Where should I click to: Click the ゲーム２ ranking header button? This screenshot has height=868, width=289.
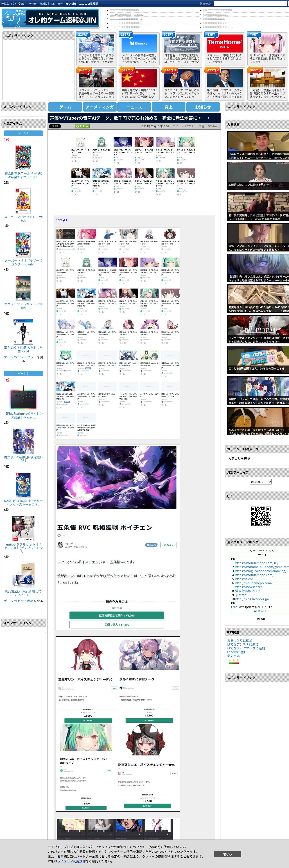point(23,373)
